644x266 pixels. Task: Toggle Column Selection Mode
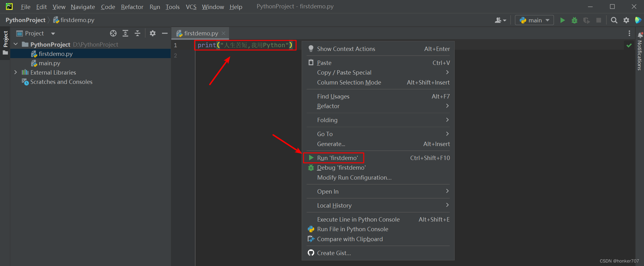point(378,82)
